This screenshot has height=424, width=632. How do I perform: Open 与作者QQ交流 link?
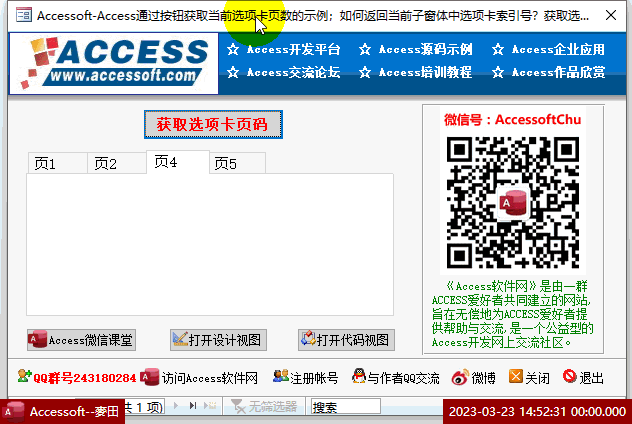(x=403, y=378)
